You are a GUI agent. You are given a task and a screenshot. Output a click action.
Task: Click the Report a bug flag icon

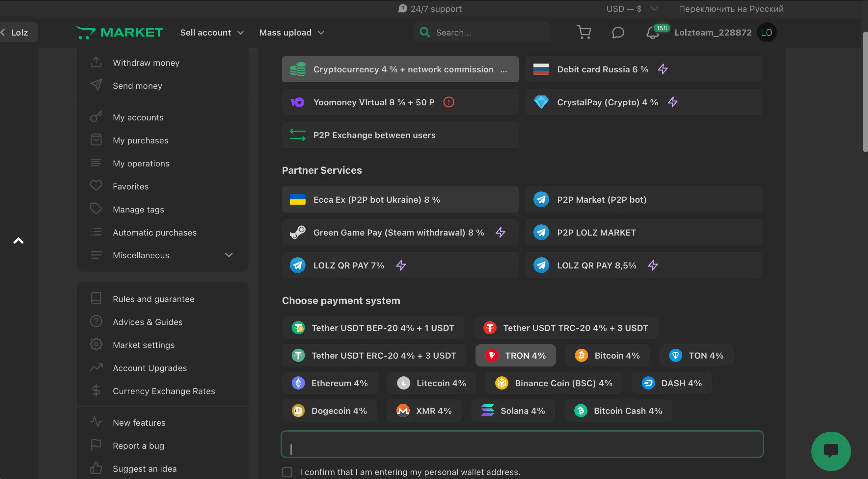96,445
